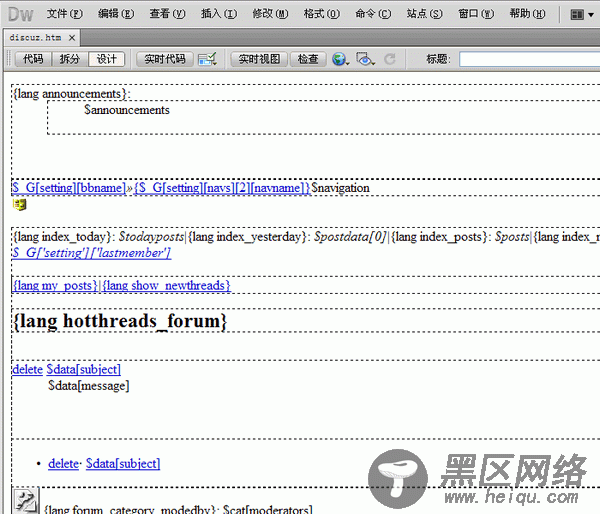Screen dimensions: 600x514
Task: Click the {lang show_newthreads} link
Action: [x=166, y=286]
